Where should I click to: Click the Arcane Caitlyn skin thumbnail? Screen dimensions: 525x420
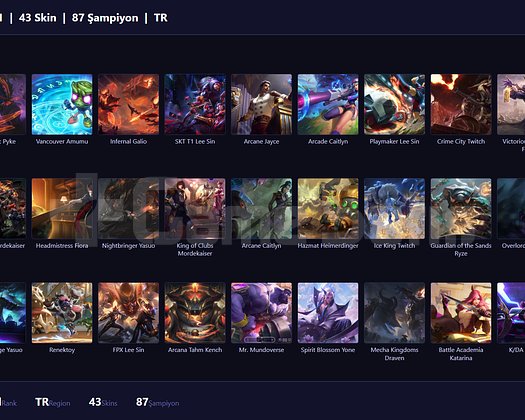[x=261, y=209]
